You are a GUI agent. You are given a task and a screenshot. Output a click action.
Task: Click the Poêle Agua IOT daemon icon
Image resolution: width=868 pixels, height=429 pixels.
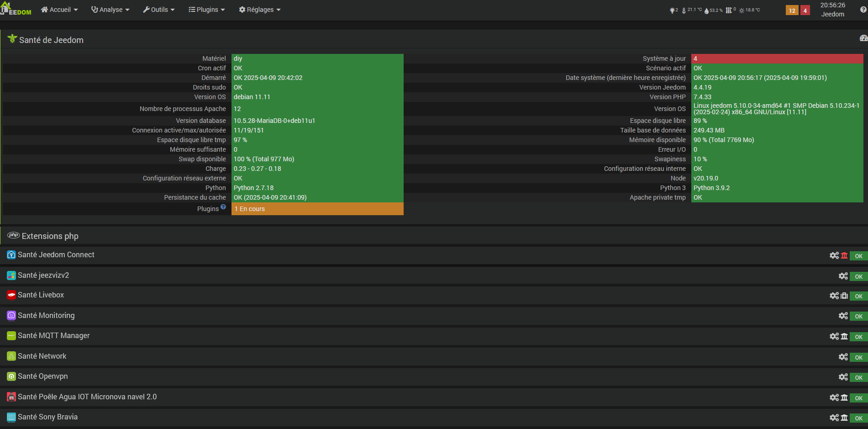844,397
